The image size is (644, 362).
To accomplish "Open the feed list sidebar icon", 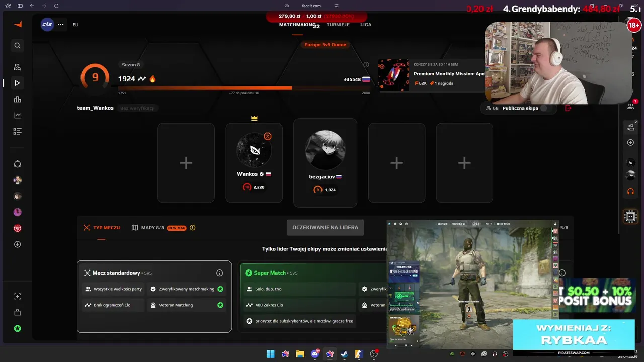I will (x=17, y=131).
